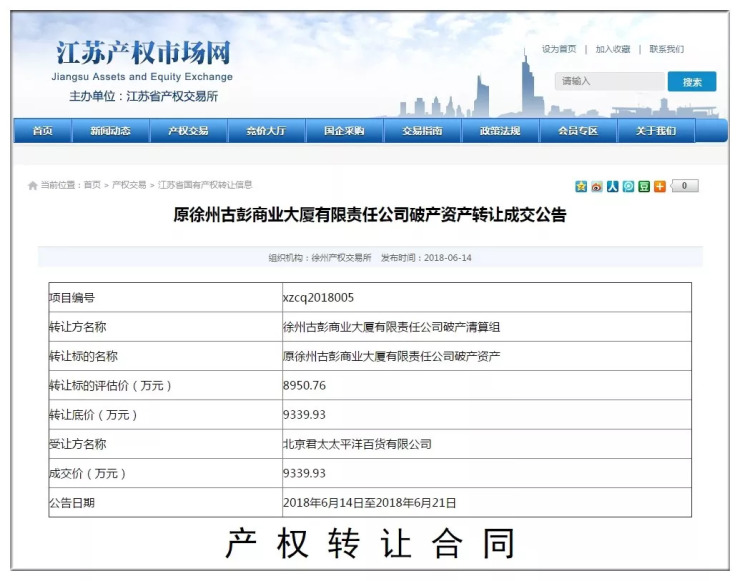Click the 9339.93 value in 转让底价 row
Viewport: 740px width, 581px height.
487,414
